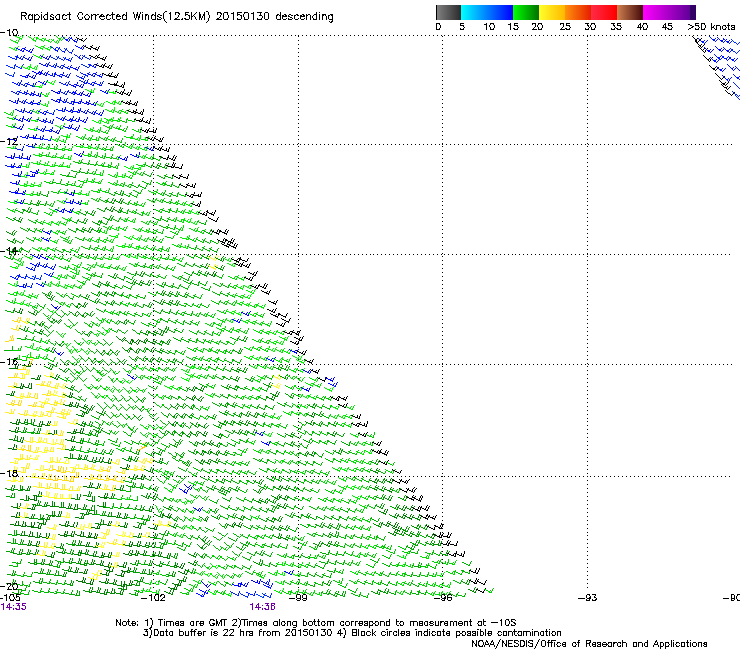Click the cyan 5–10 knots legend segment

(x=474, y=12)
